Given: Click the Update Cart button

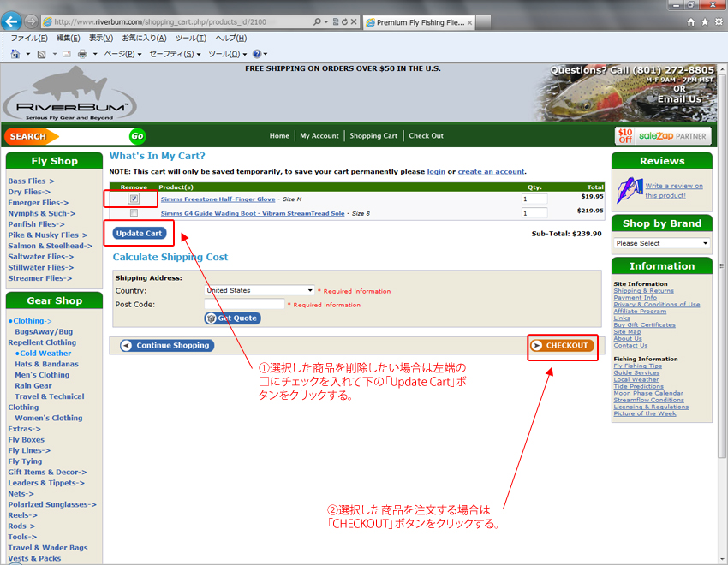Looking at the screenshot, I should click(139, 234).
